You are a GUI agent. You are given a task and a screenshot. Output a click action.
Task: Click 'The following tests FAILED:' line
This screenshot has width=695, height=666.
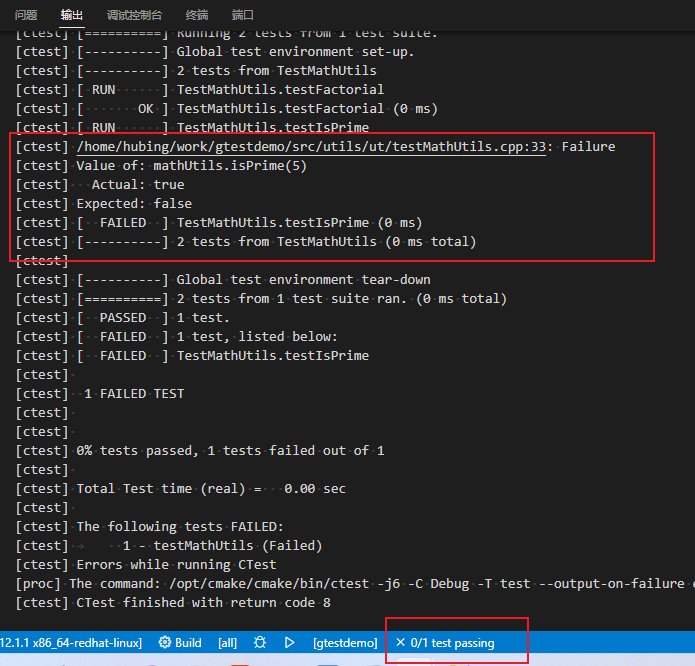coord(149,527)
